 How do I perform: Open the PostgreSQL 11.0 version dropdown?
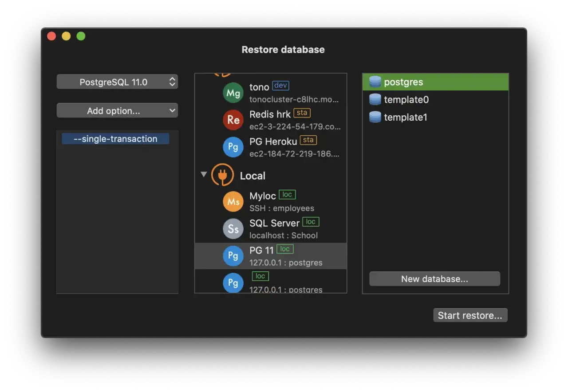coord(117,82)
